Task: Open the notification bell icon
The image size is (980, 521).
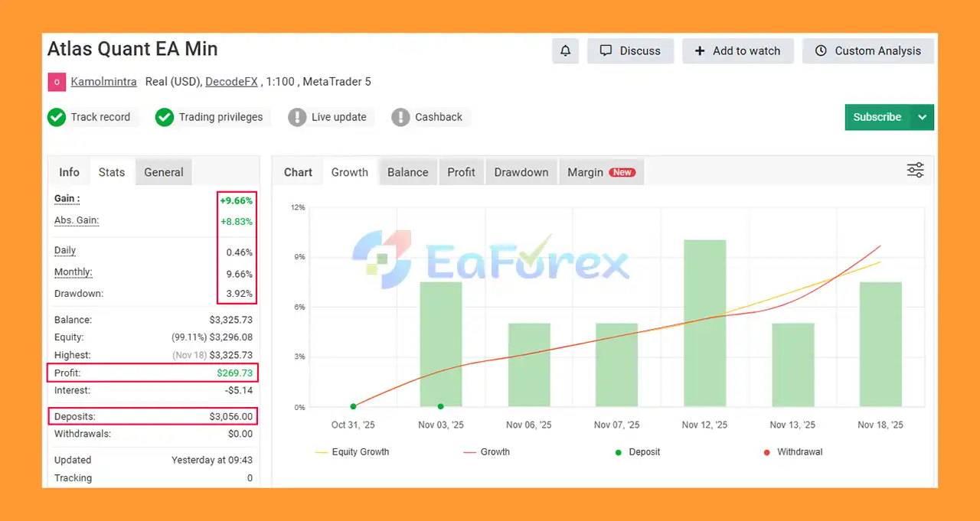Action: click(565, 50)
